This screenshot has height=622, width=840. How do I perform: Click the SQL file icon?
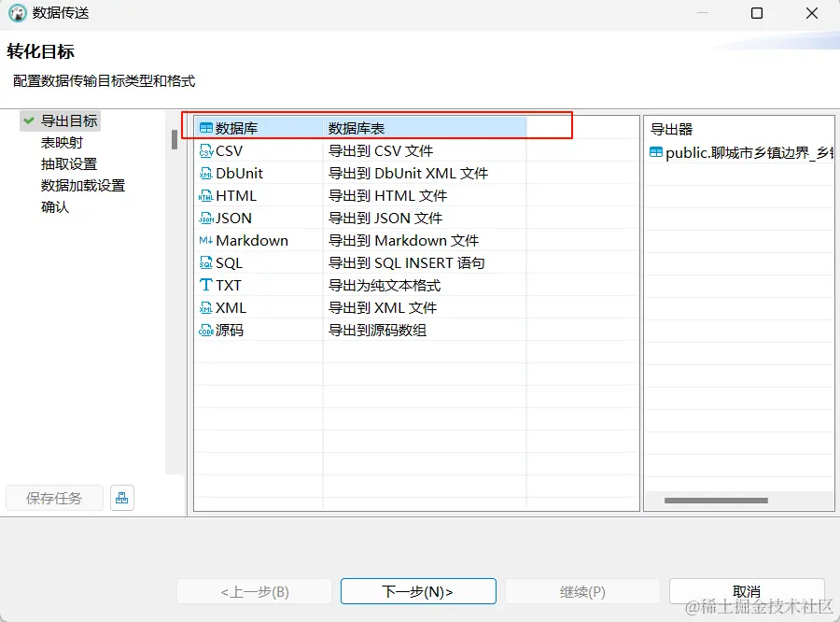[x=205, y=262]
